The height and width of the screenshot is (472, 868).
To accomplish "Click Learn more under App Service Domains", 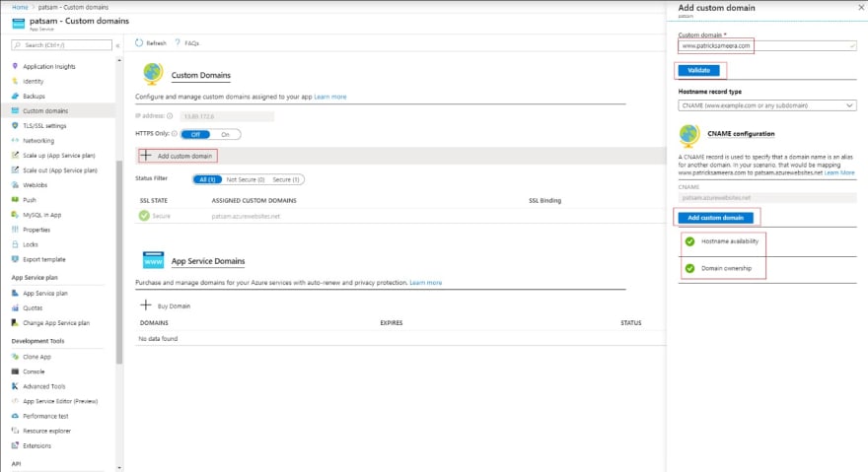I will click(426, 283).
